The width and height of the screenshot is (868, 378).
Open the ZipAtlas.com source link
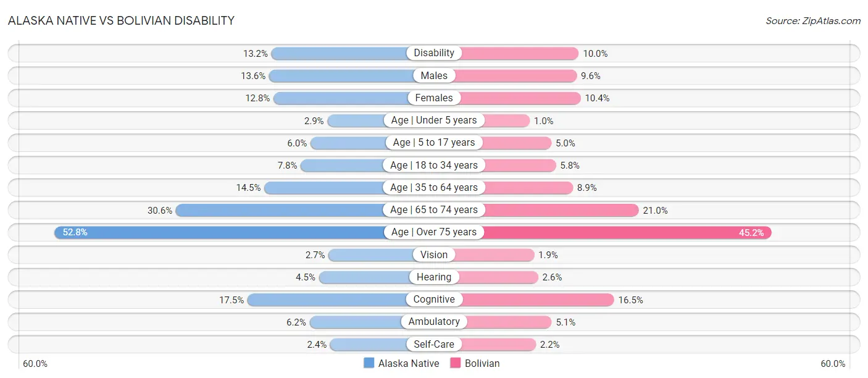click(x=813, y=20)
